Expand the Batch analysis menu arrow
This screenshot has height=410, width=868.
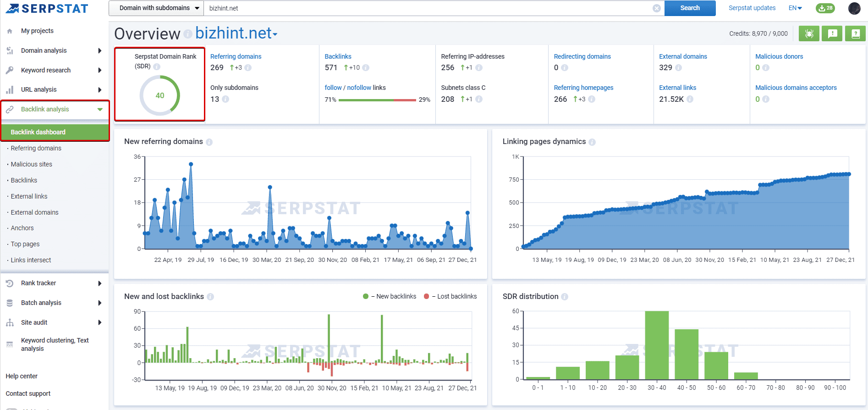coord(99,303)
